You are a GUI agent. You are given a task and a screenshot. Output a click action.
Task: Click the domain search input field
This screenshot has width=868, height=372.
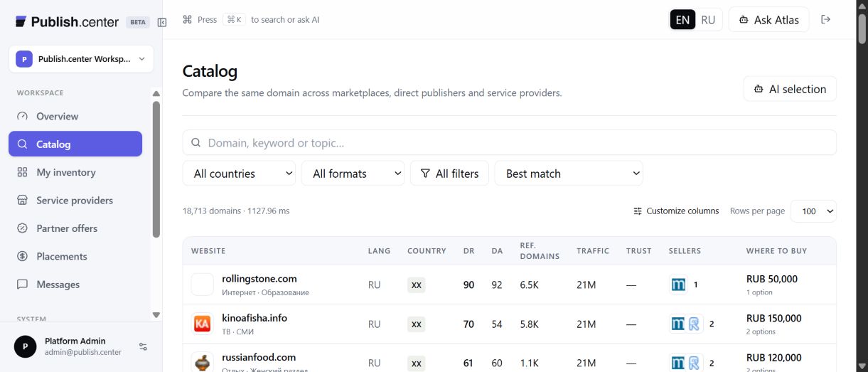click(x=510, y=143)
